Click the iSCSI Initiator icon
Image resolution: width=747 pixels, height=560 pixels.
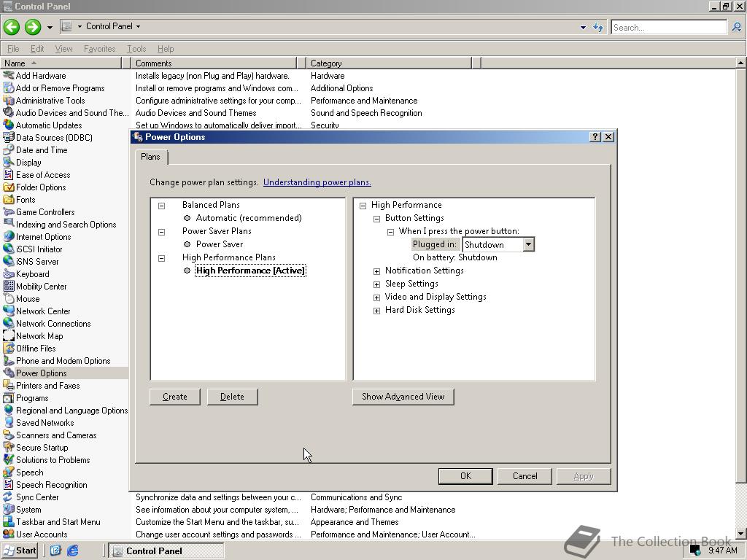point(8,249)
